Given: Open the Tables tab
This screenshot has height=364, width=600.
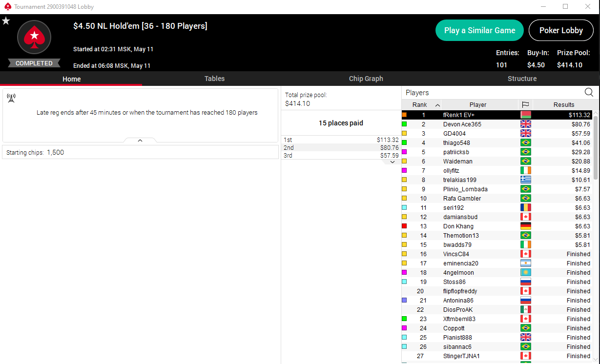Looking at the screenshot, I should coord(214,79).
